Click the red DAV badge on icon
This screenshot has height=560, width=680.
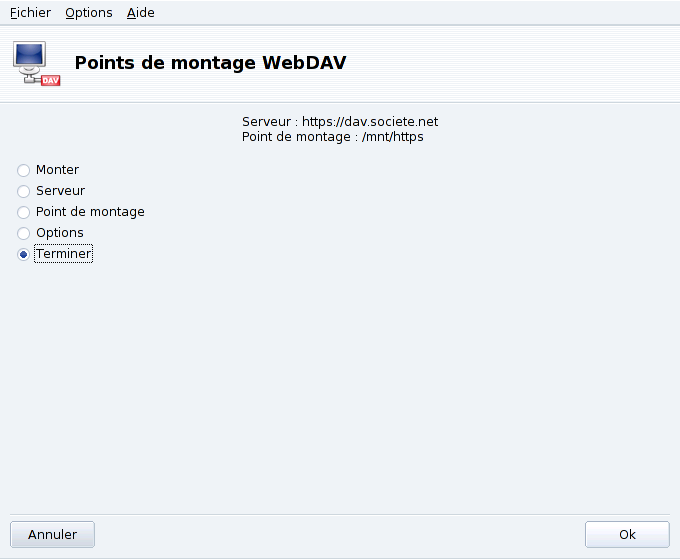point(51,80)
